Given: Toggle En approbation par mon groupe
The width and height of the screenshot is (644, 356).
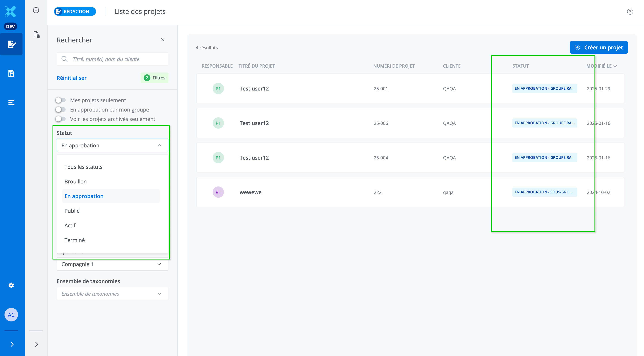Looking at the screenshot, I should point(61,110).
